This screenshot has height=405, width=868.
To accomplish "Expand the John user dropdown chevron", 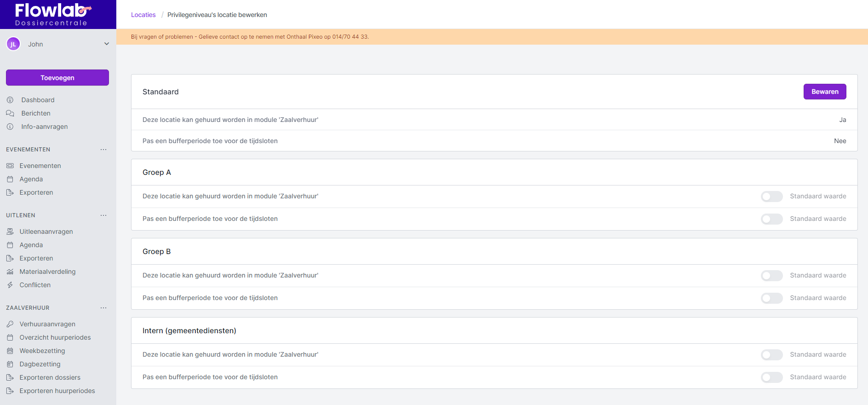I will (107, 44).
